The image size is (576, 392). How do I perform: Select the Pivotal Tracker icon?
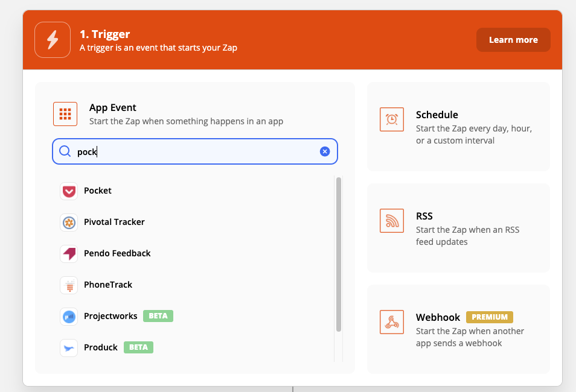coord(69,223)
